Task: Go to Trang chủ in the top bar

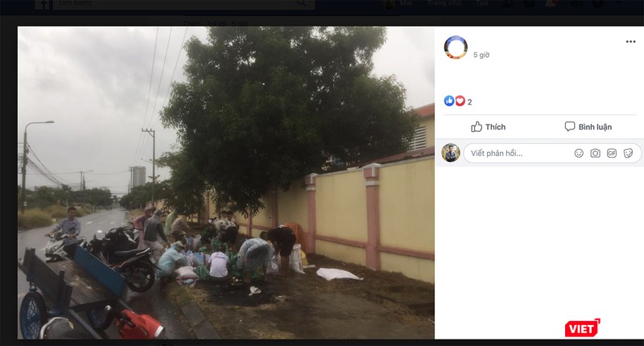Action: pyautogui.click(x=444, y=3)
